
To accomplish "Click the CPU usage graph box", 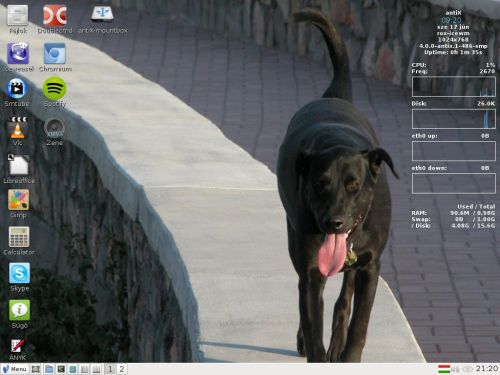I will [454, 86].
